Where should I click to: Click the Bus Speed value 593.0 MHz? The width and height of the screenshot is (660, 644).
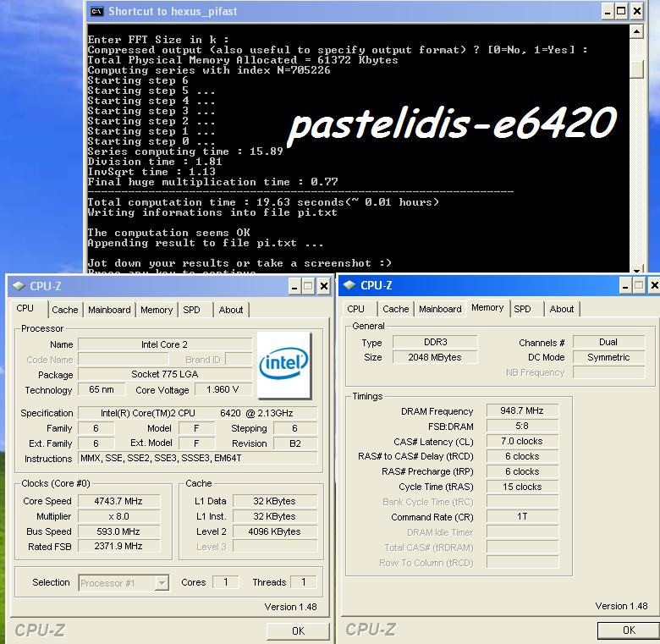pyautogui.click(x=118, y=531)
